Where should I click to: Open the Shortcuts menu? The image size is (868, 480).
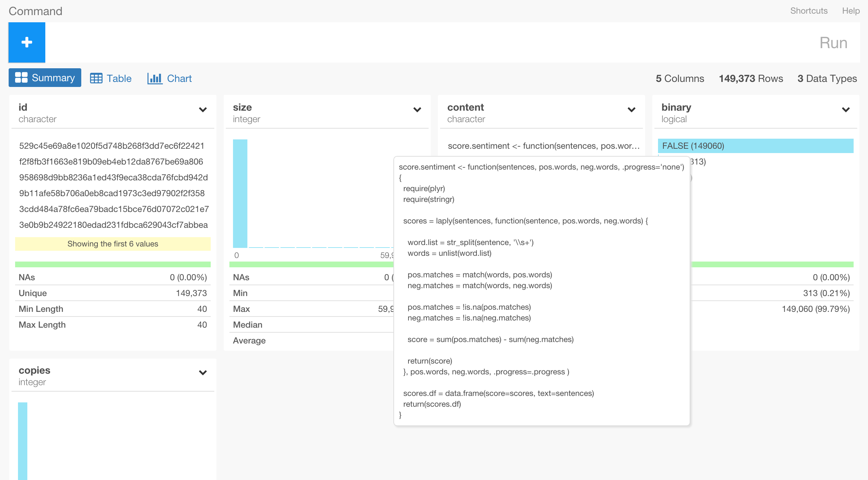[x=809, y=10]
